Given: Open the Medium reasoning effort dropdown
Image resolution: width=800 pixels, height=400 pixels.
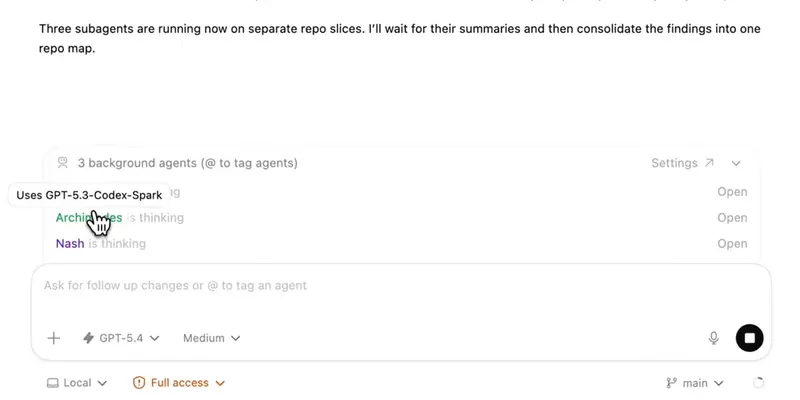Looking at the screenshot, I should pyautogui.click(x=211, y=338).
